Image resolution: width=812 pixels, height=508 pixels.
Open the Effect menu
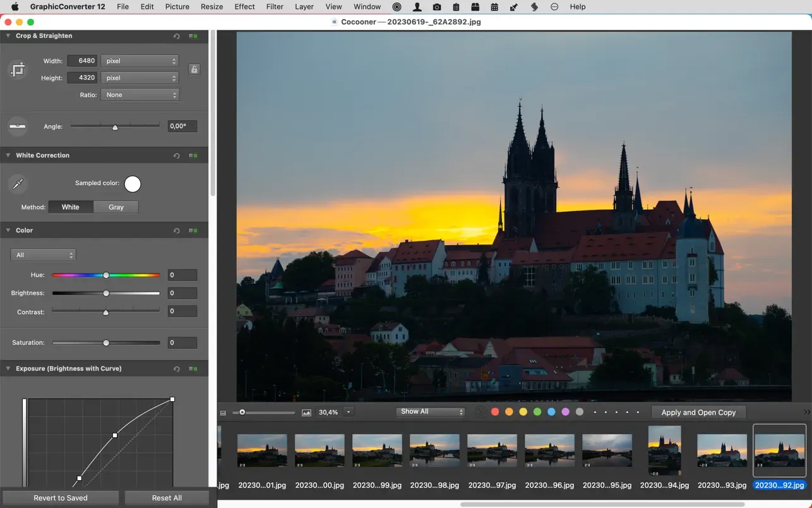(245, 7)
